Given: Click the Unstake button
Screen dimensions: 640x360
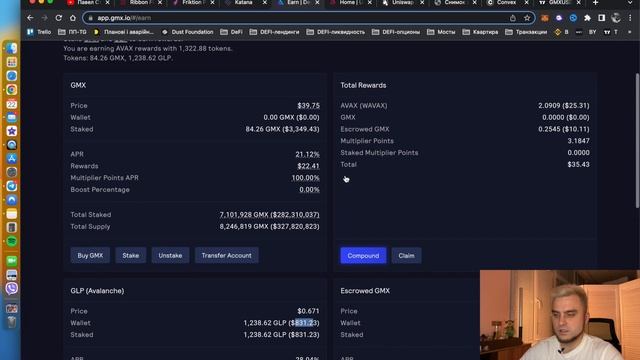Looking at the screenshot, I should click(x=170, y=256).
